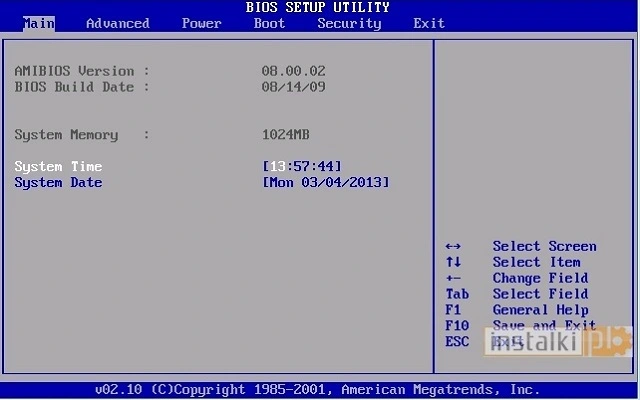Click the memory value 1024MB

[286, 134]
